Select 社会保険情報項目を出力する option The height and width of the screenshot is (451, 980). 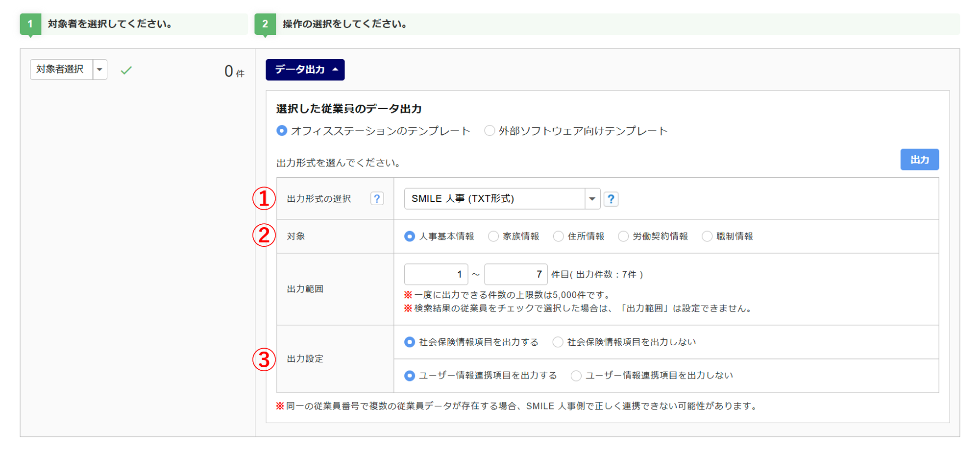pos(410,342)
